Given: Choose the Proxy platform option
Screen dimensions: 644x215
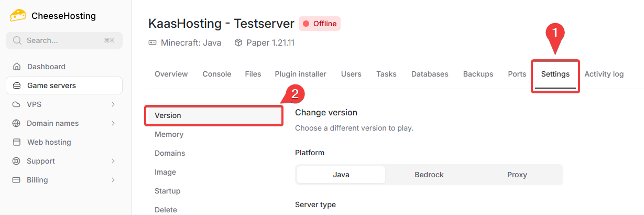Looking at the screenshot, I should click(x=517, y=175).
